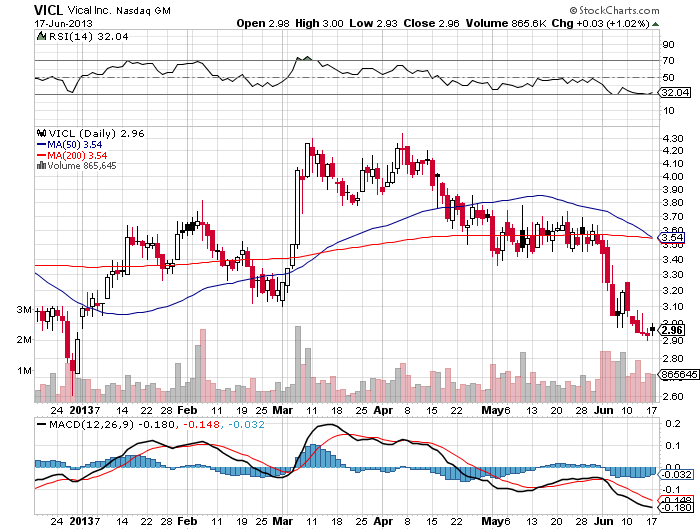
Task: Click the 2M volume axis label
Action: 24,340
